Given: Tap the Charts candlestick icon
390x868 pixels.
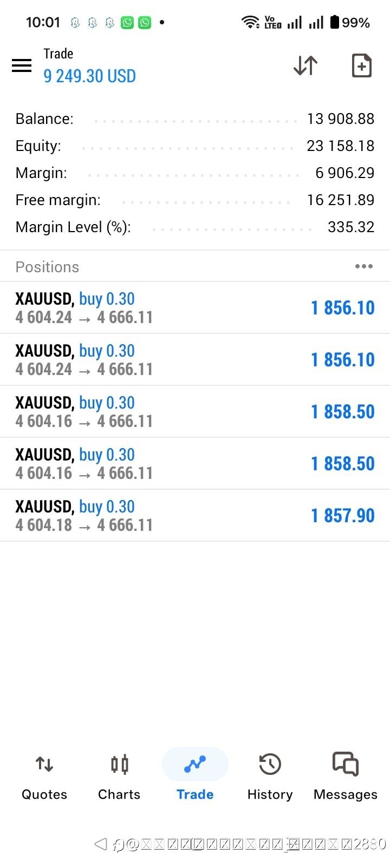Looking at the screenshot, I should pos(119,764).
